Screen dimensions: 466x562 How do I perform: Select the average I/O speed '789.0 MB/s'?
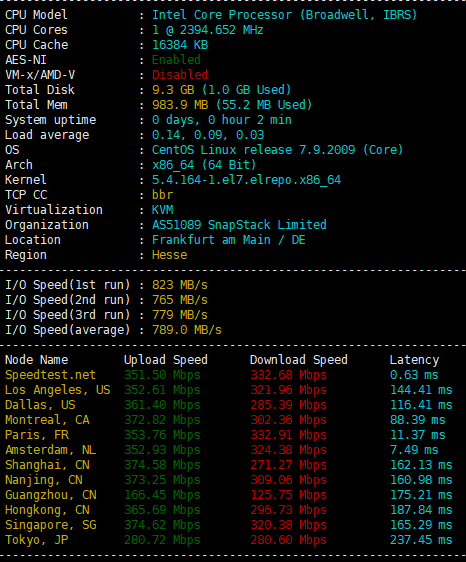(x=187, y=330)
